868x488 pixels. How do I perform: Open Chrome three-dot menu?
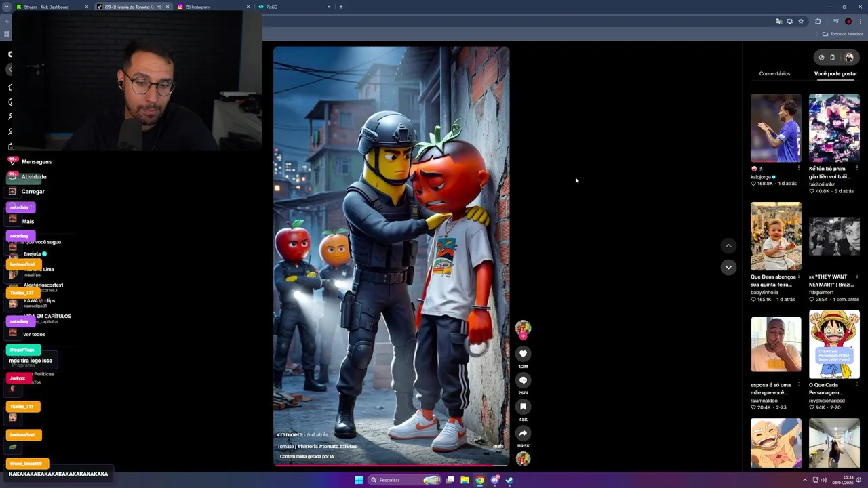(x=860, y=21)
